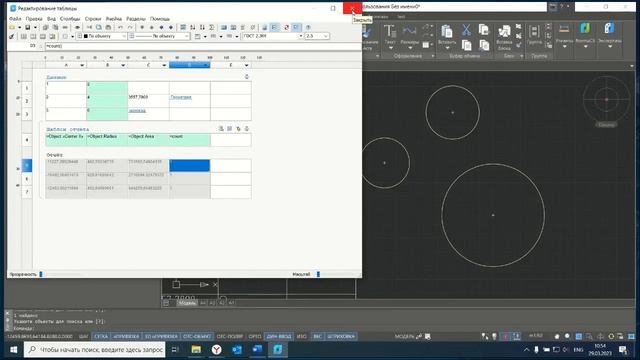Viewport: 640px width, 360px height.
Task: Toggle ОРТО mode in status bar
Action: (x=255, y=337)
